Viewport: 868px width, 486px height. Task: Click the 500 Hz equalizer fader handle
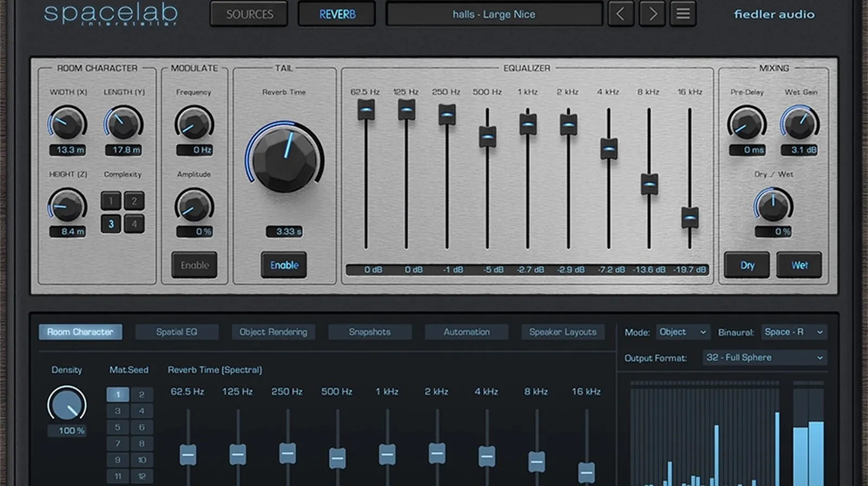coord(487,137)
